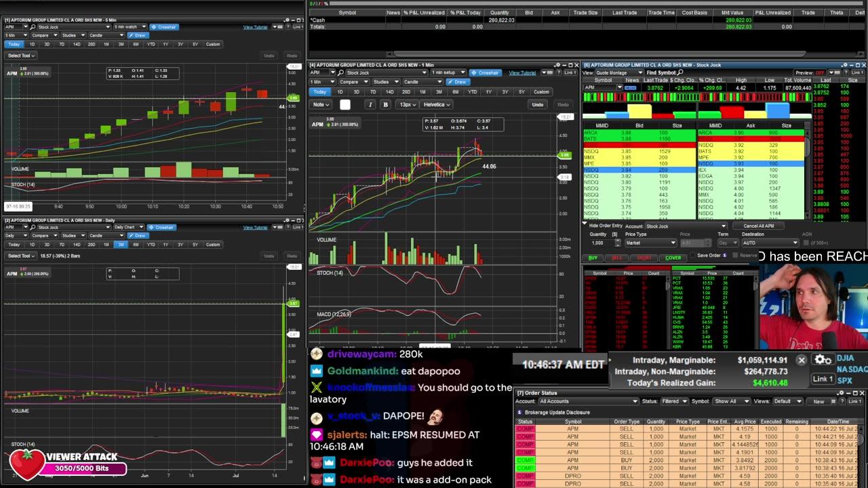Viewport: 868px width, 488px height.
Task: Click help question icon in Stock Jock montage
Action: coord(846,73)
